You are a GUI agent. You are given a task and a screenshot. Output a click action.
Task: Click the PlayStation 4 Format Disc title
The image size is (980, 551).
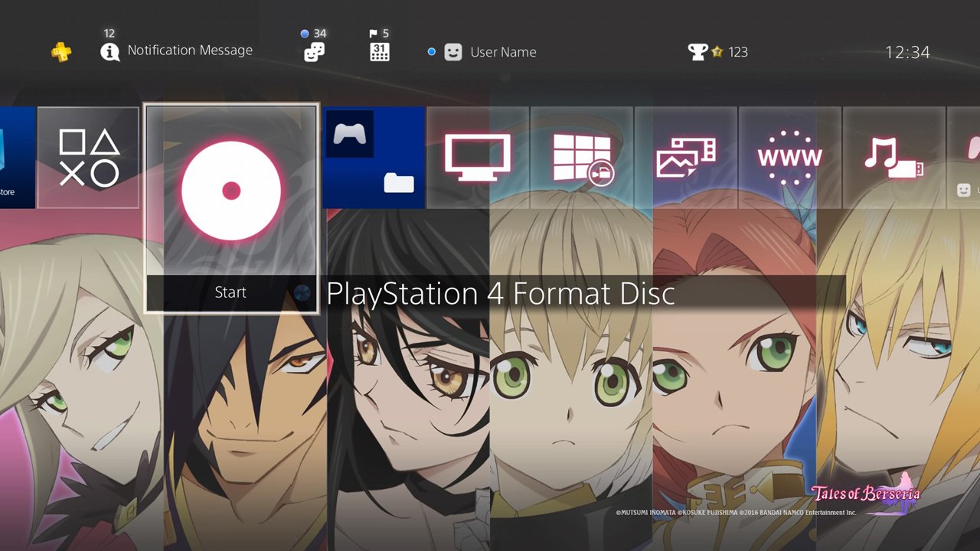tap(501, 294)
